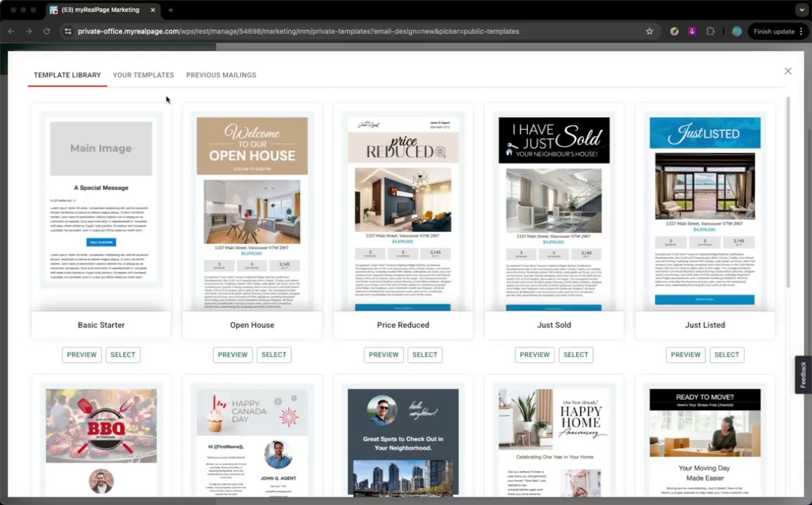812x505 pixels.
Task: Click the purple download extension icon
Action: point(692,32)
